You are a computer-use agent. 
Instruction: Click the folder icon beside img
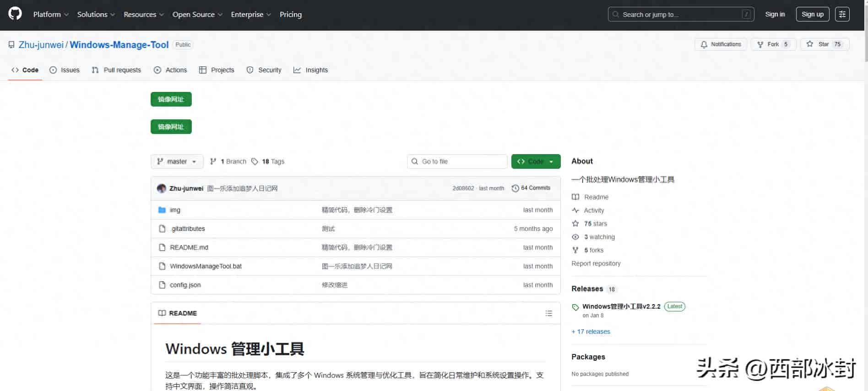[162, 210]
